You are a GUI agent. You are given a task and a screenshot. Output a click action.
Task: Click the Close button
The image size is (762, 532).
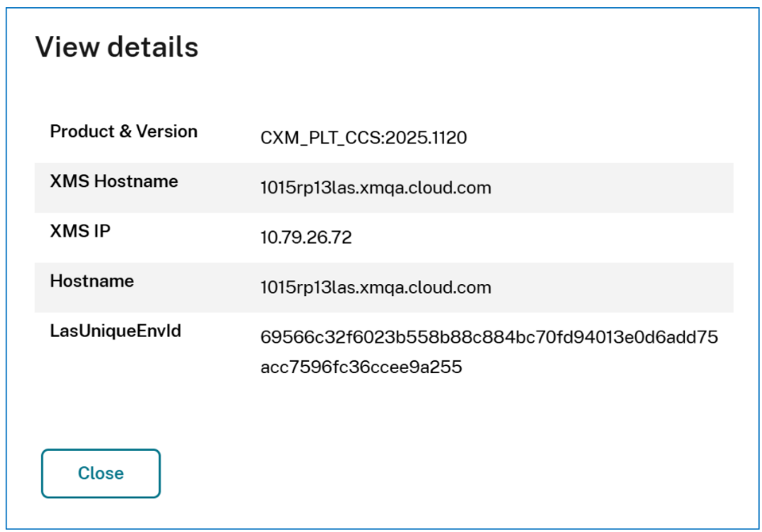pyautogui.click(x=100, y=473)
